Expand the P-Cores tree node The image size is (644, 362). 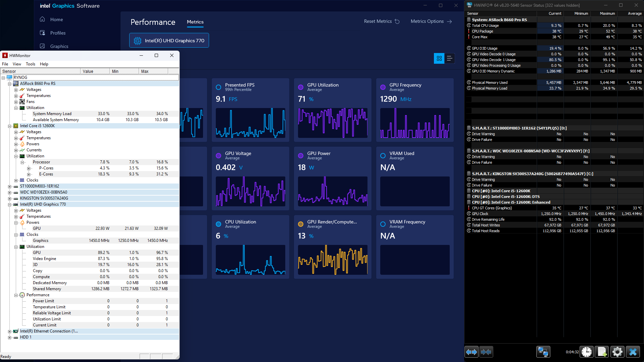point(29,168)
